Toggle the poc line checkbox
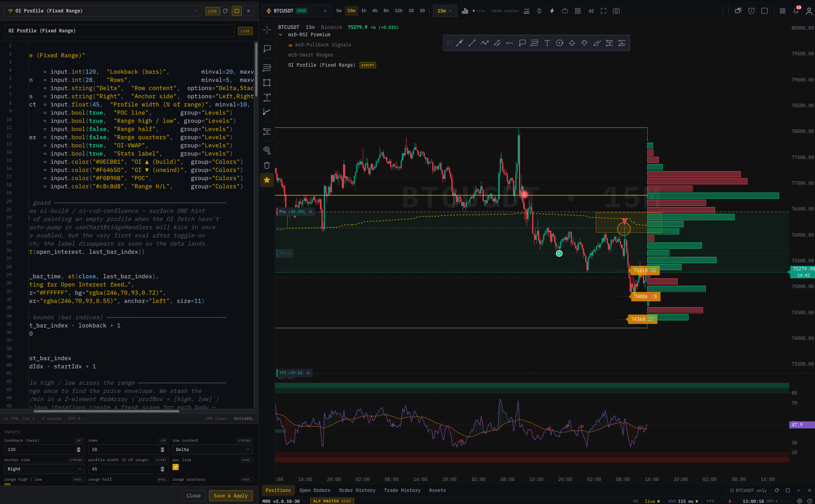This screenshot has width=815, height=504. (x=176, y=467)
